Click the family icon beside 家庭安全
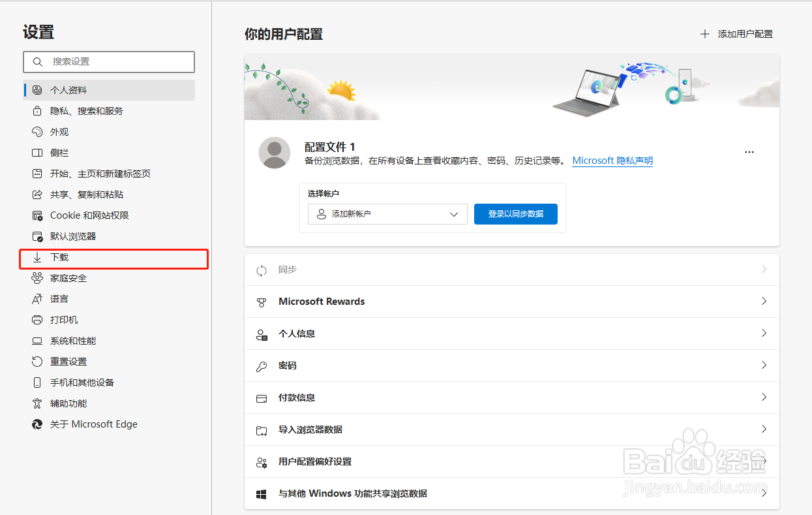The width and height of the screenshot is (812, 515). (x=37, y=278)
